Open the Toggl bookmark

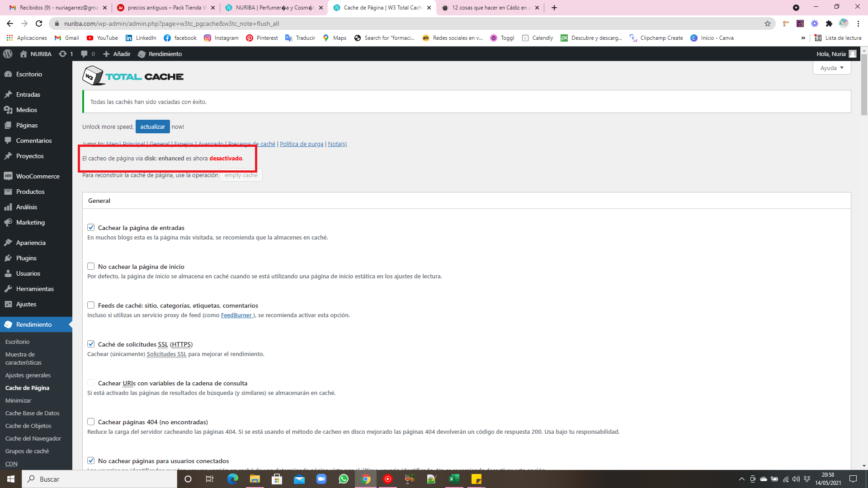[502, 38]
